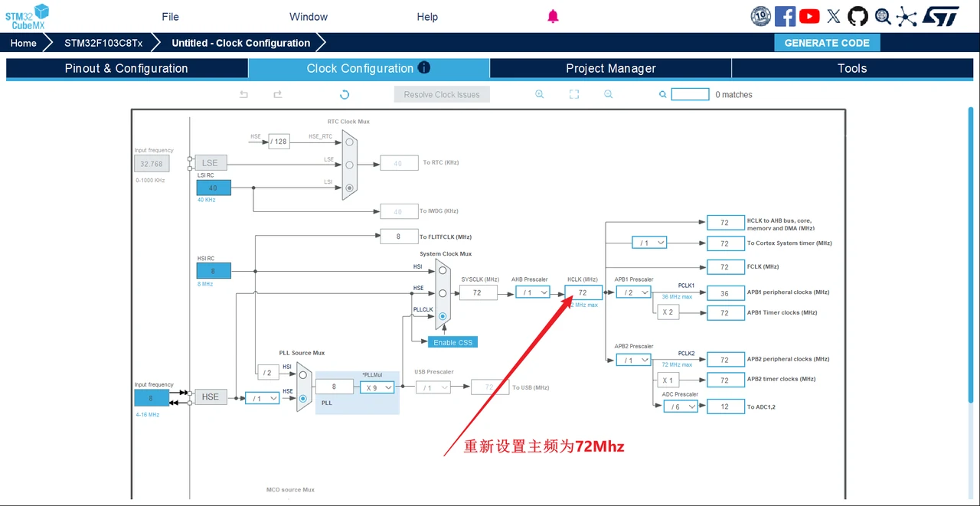Zoom in on the clock tree
The width and height of the screenshot is (980, 506).
tap(540, 94)
